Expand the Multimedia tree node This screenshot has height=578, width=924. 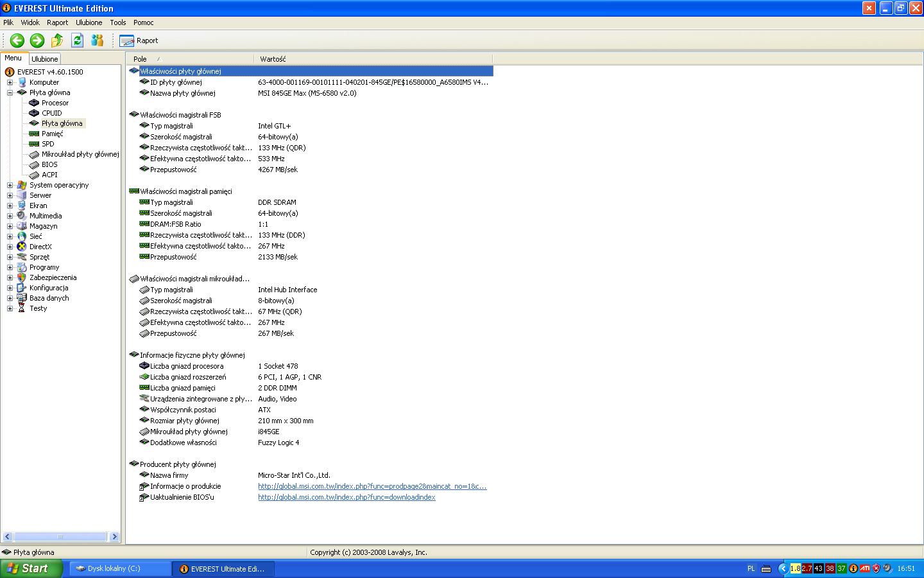coord(10,216)
